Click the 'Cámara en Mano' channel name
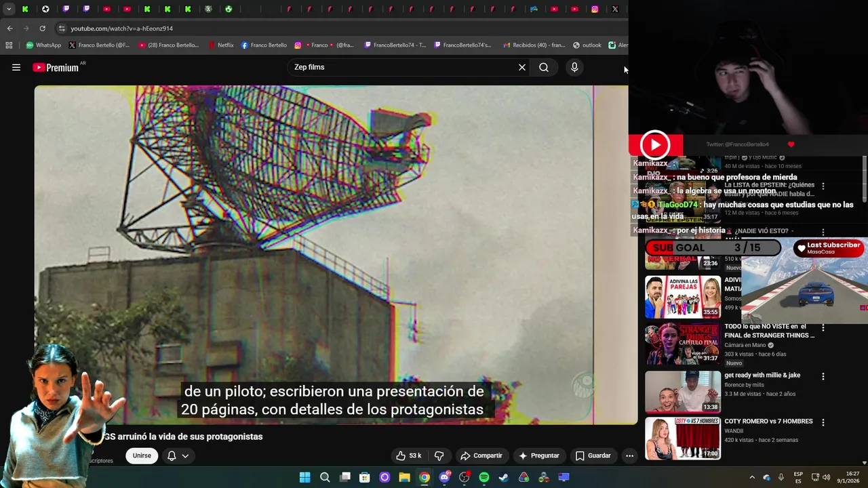868x488 pixels. click(745, 345)
